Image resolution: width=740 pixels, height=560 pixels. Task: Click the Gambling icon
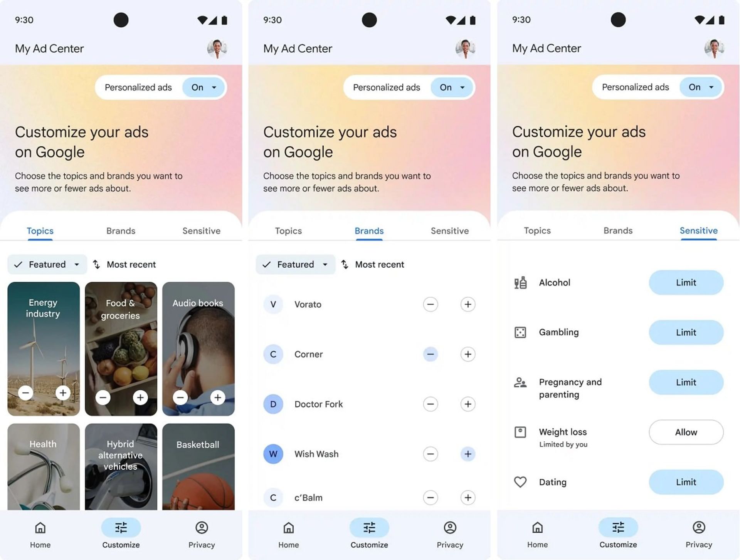point(521,332)
